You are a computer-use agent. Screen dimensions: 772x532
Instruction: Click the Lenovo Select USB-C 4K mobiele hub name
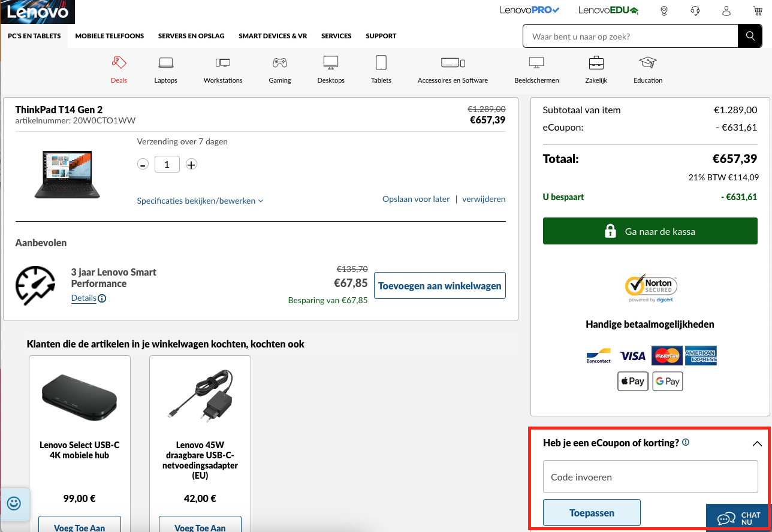[x=80, y=450]
